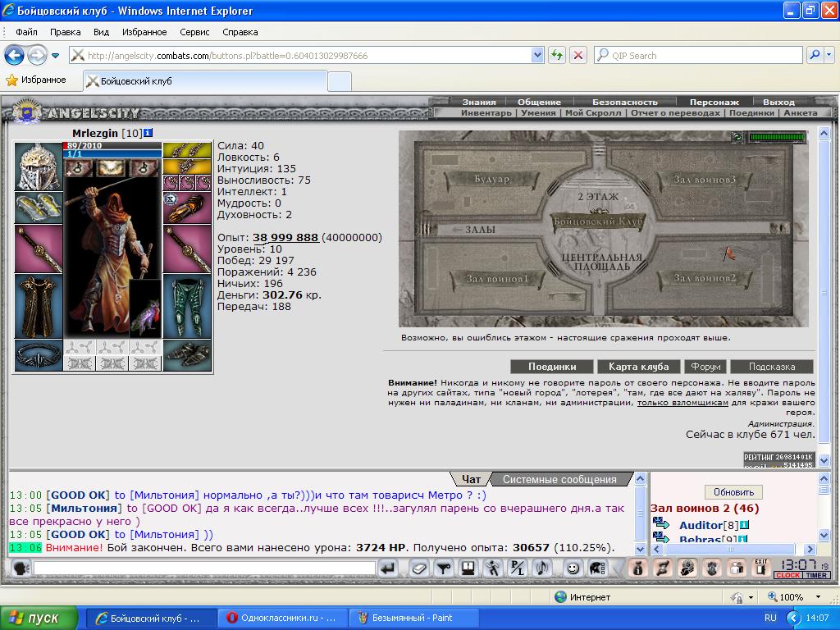840x630 pixels.
Task: Open the Умения submenu link
Action: 538,113
